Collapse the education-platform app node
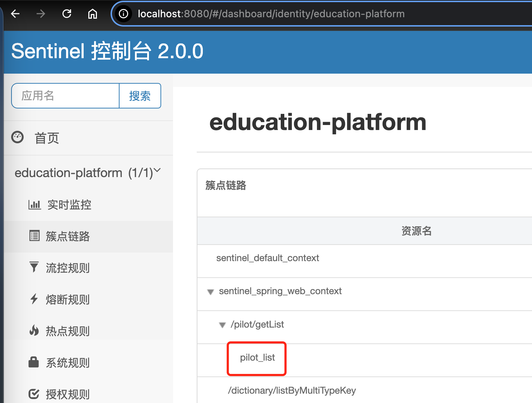The height and width of the screenshot is (403, 532). [157, 172]
